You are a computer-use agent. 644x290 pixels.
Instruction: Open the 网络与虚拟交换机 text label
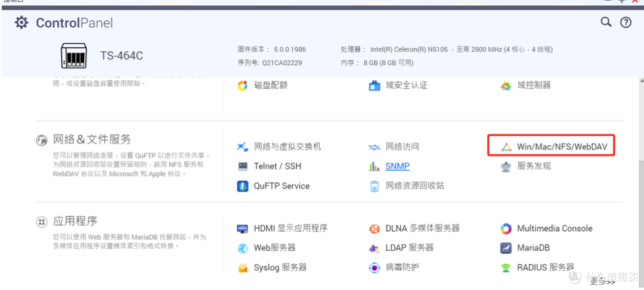tap(287, 147)
